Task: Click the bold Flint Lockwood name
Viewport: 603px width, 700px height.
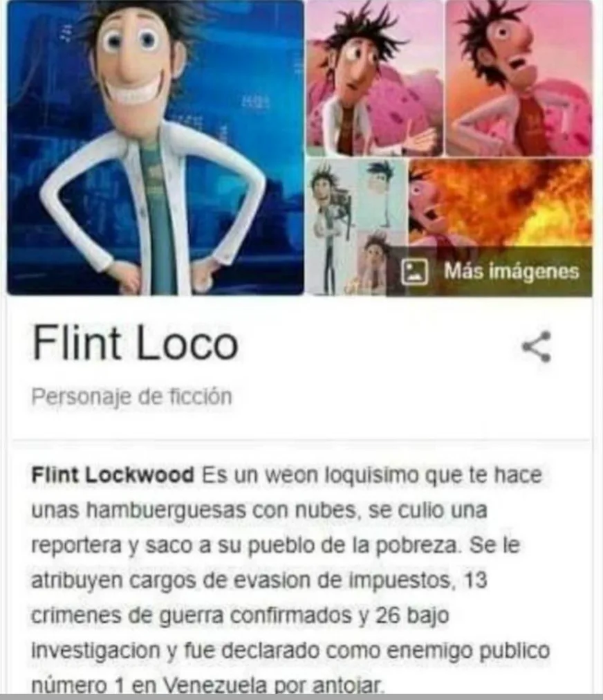Action: (x=113, y=475)
